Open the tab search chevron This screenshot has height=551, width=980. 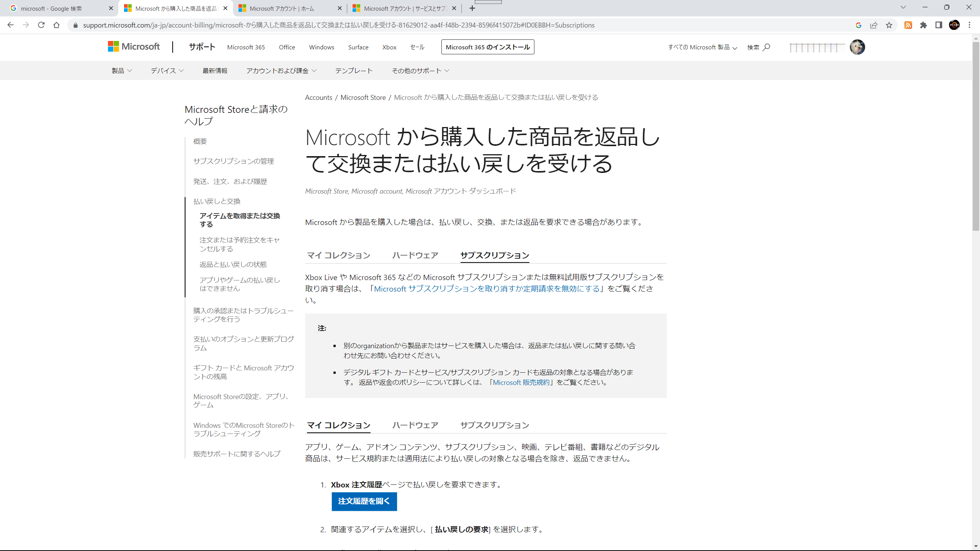coord(903,8)
